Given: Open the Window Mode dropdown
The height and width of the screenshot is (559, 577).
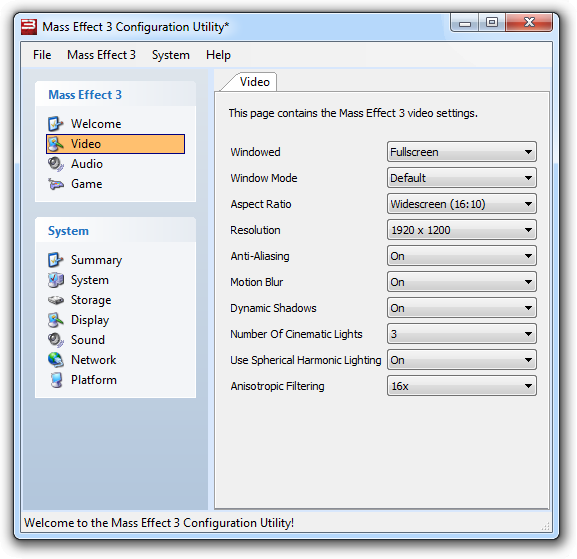Looking at the screenshot, I should pos(461,178).
